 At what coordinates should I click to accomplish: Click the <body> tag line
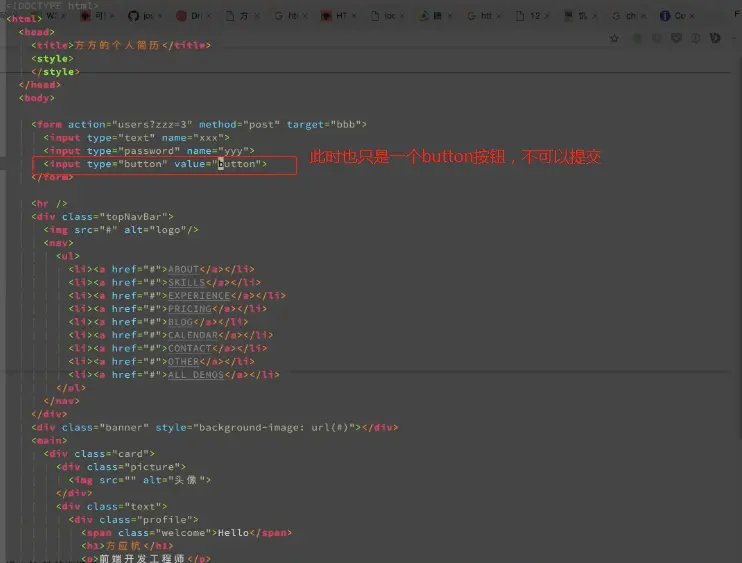click(36, 98)
